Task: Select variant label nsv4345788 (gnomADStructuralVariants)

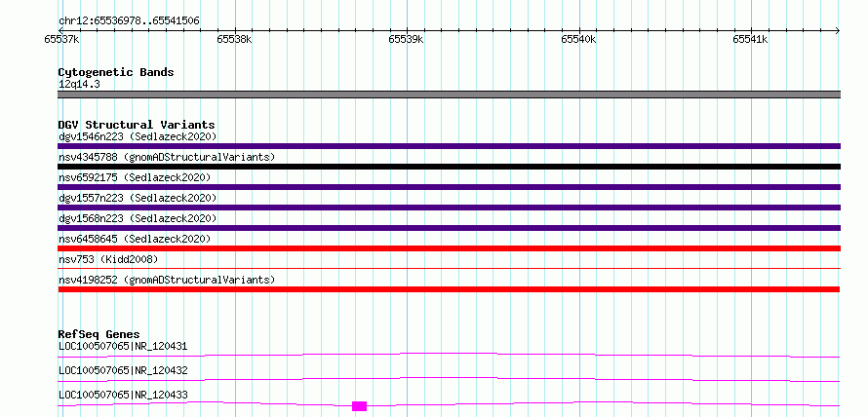Action: tap(166, 157)
